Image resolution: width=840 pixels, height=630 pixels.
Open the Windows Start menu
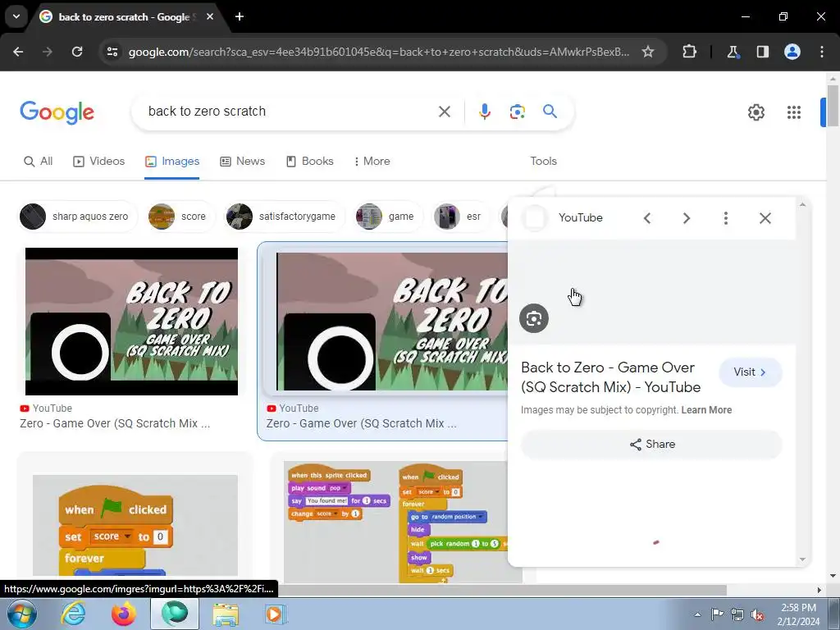21,614
